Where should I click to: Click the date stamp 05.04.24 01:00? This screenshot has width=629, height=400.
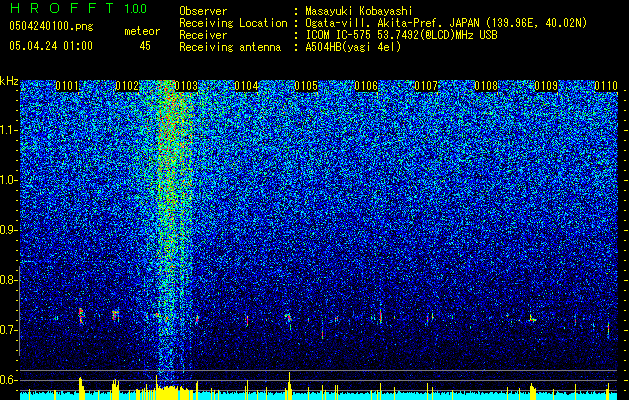(51, 46)
